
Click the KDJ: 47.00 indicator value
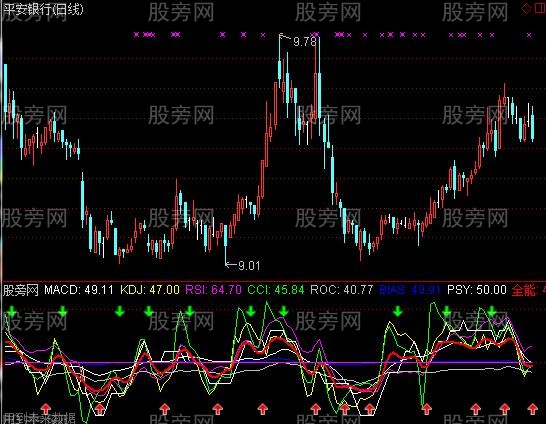(x=150, y=290)
